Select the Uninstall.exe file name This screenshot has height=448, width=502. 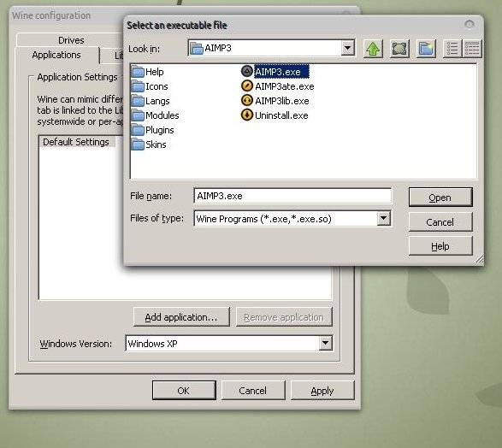281,115
